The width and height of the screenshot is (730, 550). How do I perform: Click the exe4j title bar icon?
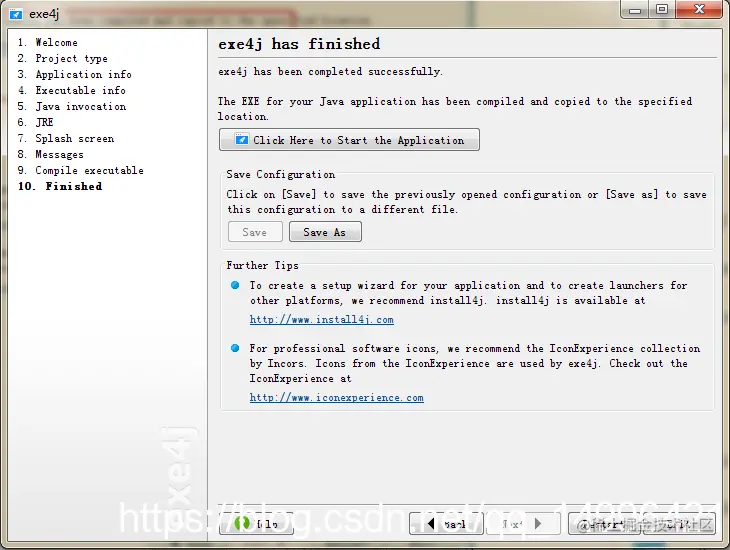(16, 14)
